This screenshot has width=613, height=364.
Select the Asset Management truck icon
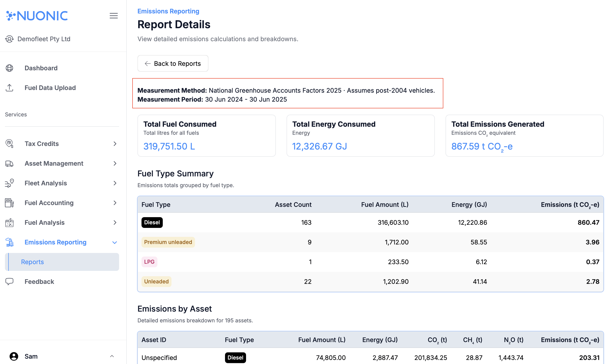pos(9,163)
